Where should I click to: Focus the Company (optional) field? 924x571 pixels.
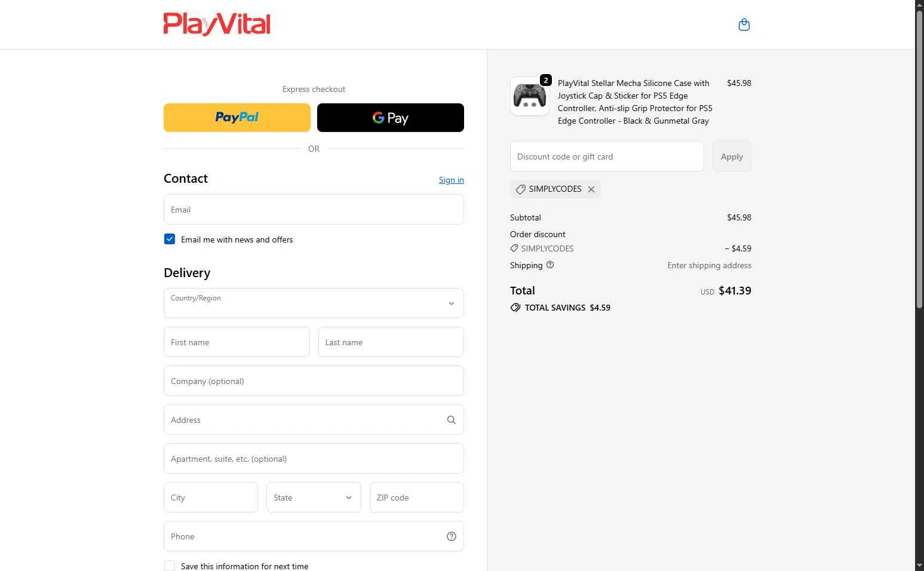[x=314, y=381]
